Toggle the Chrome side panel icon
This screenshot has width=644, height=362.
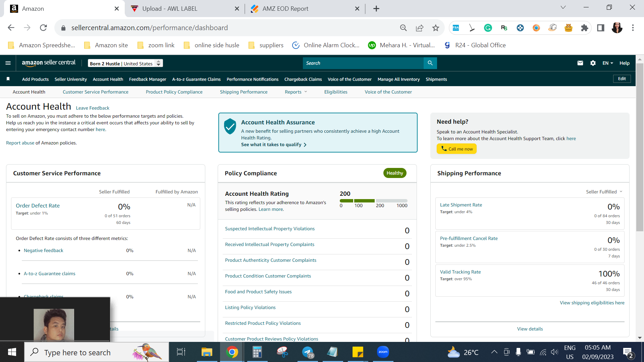pos(601,28)
